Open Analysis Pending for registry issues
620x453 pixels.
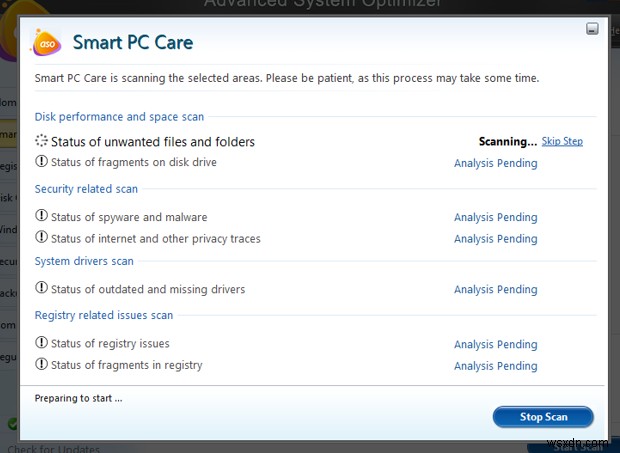pos(495,344)
